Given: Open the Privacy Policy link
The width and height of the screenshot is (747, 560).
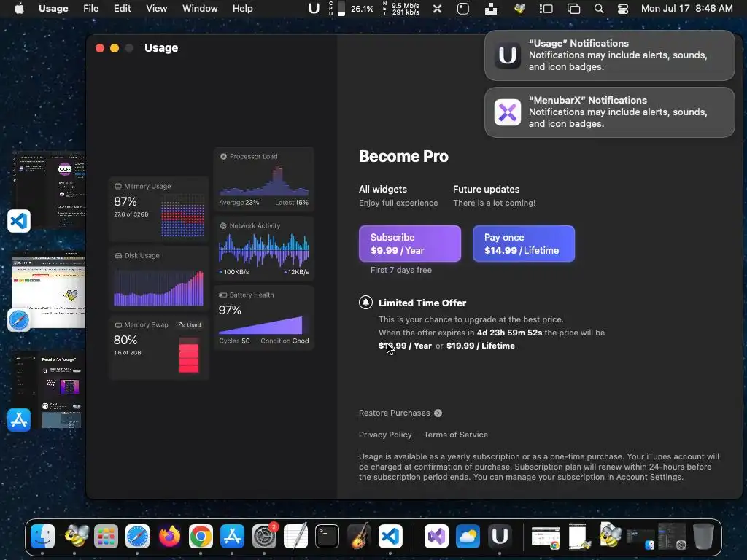Looking at the screenshot, I should click(x=385, y=435).
